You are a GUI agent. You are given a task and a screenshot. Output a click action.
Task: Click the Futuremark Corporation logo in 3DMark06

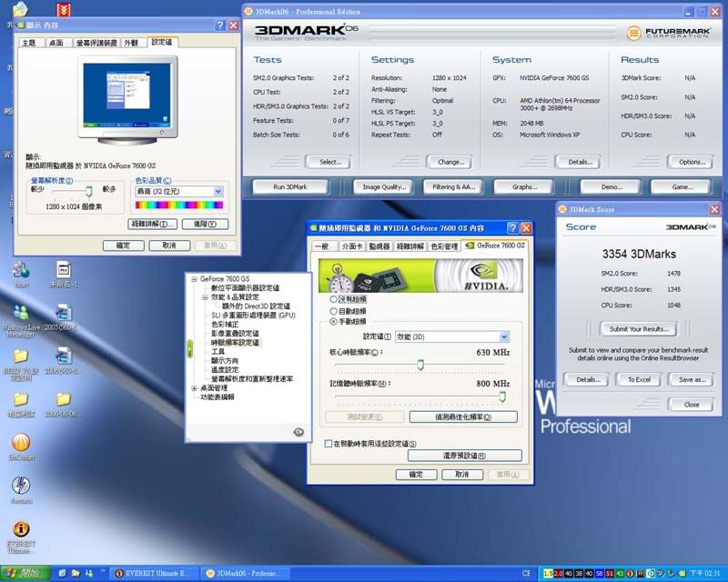click(x=668, y=33)
